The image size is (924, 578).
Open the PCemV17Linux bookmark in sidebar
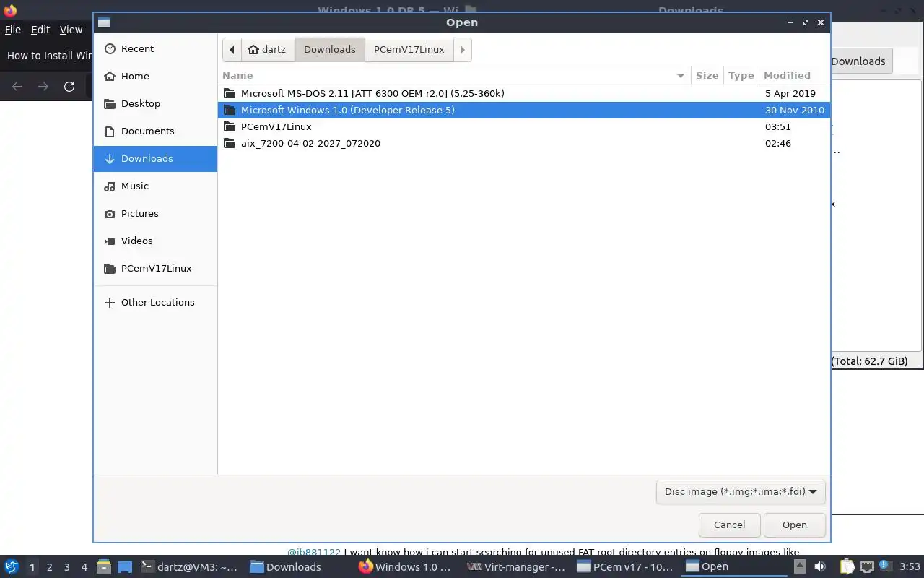coord(155,268)
